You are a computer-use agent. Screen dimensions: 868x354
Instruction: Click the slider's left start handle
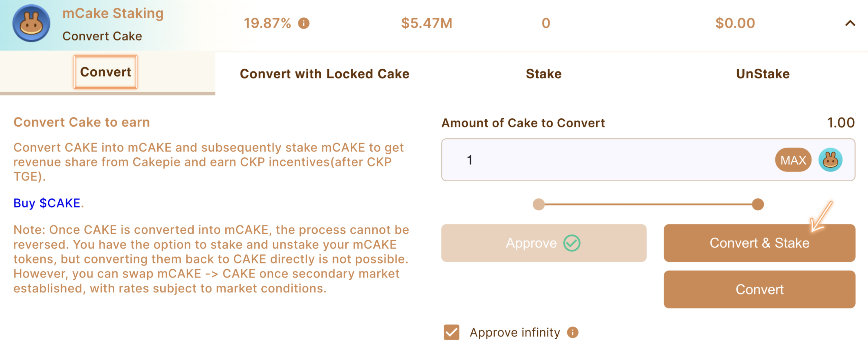tap(539, 205)
